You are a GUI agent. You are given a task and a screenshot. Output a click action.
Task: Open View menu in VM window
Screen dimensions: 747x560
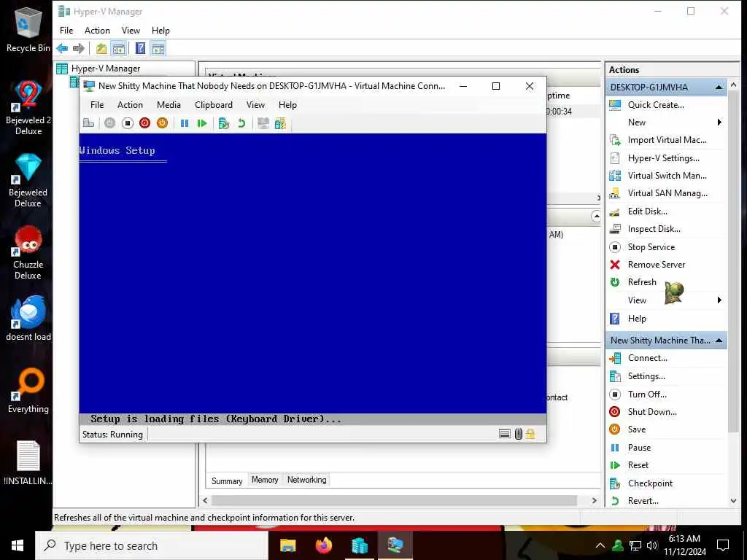(255, 105)
